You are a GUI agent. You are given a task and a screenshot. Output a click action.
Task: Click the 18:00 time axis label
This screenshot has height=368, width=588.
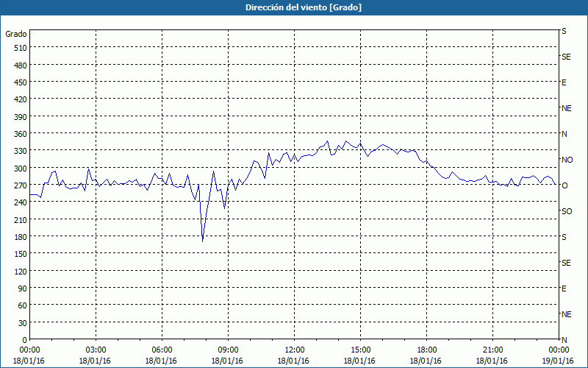pyautogui.click(x=427, y=350)
